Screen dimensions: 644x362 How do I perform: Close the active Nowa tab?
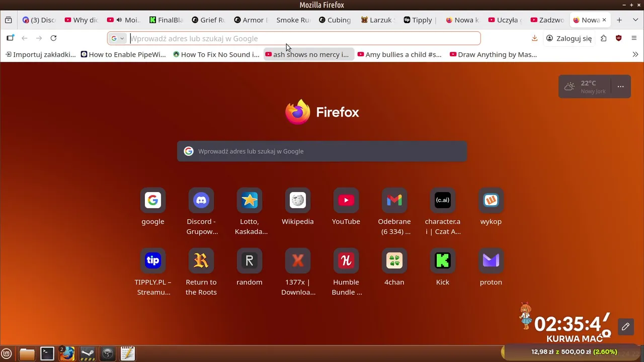[x=604, y=20]
